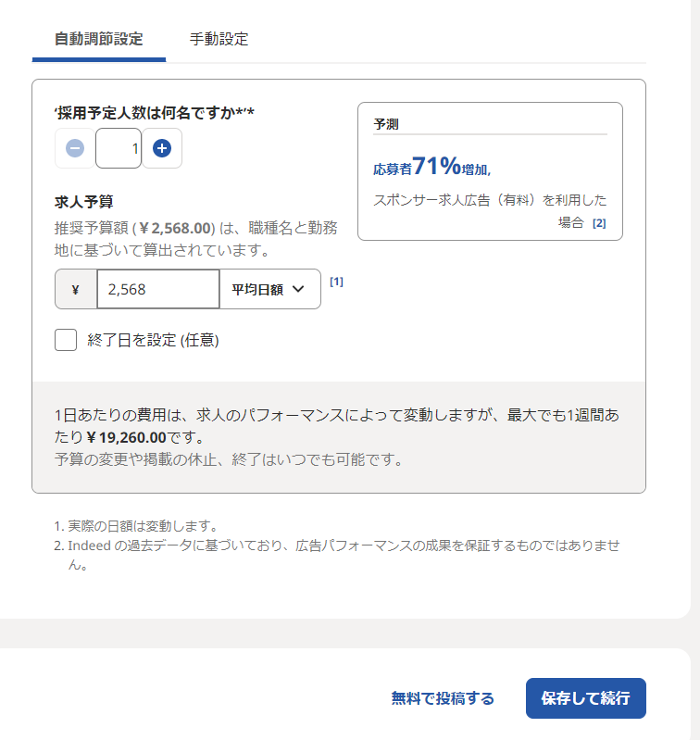The height and width of the screenshot is (740, 700).
Task: Focus the hires count number field
Action: pos(119,148)
